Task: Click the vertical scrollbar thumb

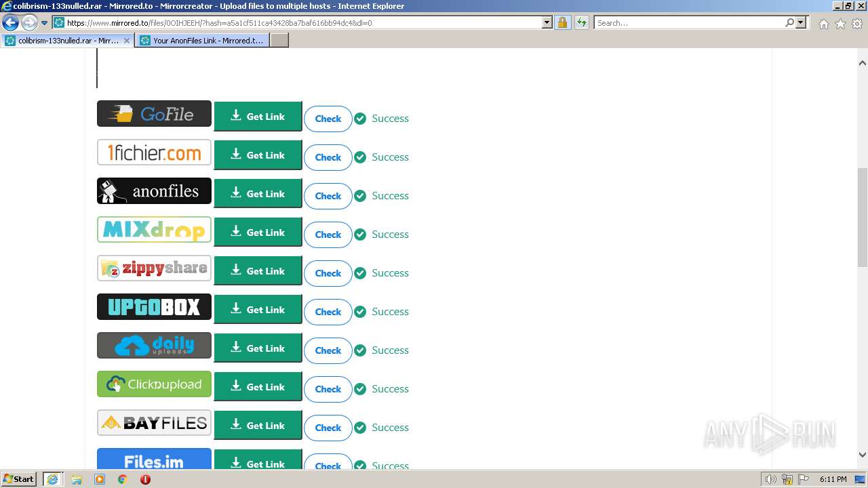Action: coord(863,217)
